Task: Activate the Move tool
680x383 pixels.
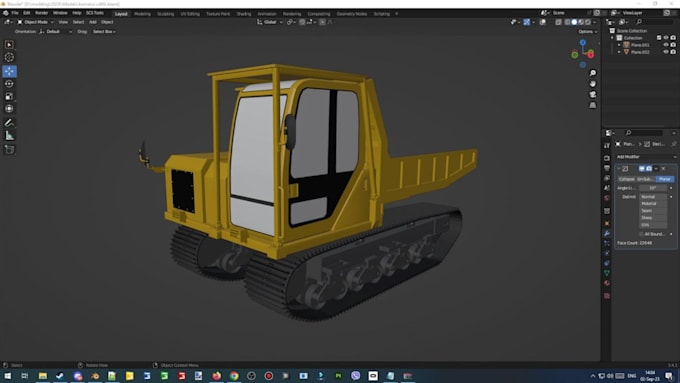Action: pos(9,71)
